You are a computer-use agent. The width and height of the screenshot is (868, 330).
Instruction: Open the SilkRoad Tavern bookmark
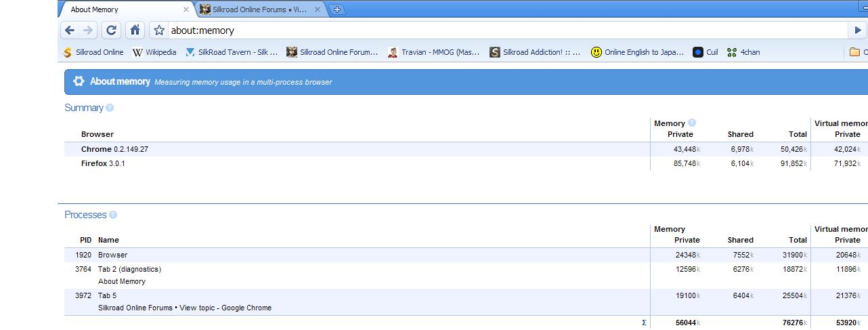[x=232, y=52]
